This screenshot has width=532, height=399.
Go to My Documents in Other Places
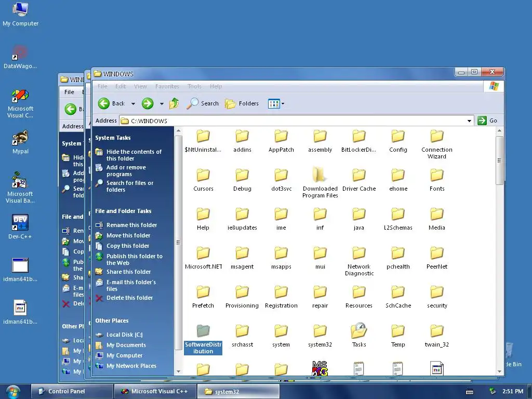(126, 345)
